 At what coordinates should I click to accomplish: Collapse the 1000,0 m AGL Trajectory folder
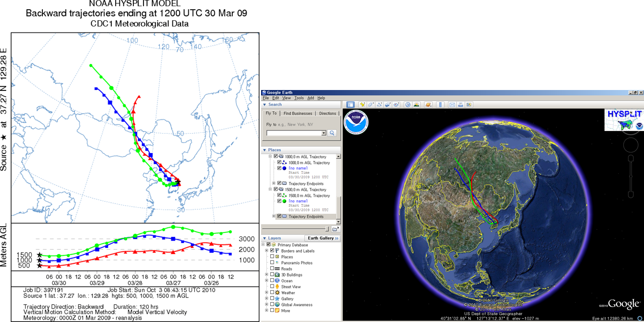270,156
